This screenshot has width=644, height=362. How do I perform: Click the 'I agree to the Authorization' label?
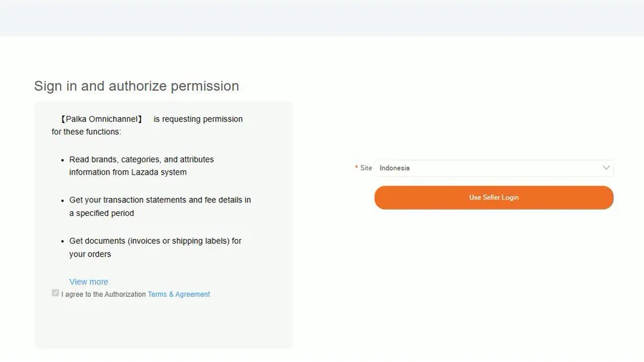[104, 294]
